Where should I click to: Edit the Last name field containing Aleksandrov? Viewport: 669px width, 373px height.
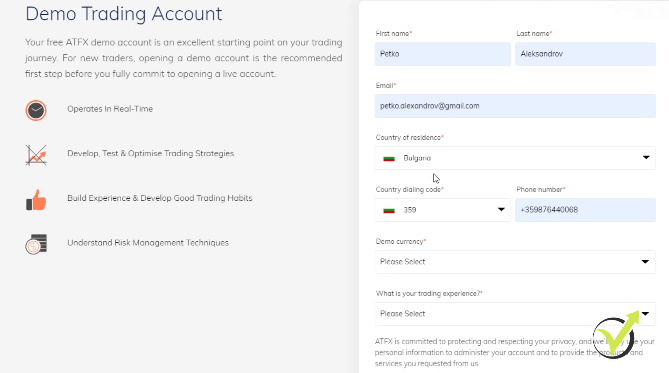click(585, 54)
